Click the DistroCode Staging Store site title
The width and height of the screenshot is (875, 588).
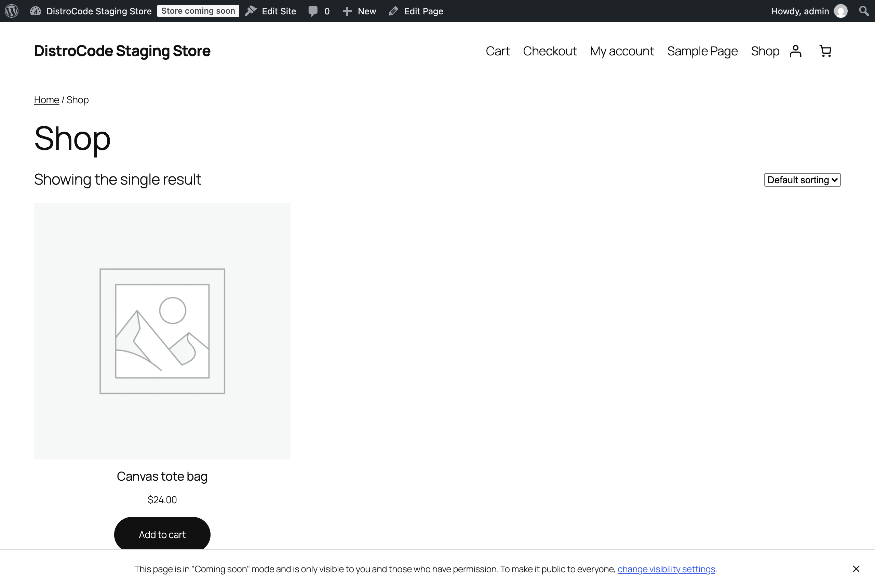tap(122, 51)
